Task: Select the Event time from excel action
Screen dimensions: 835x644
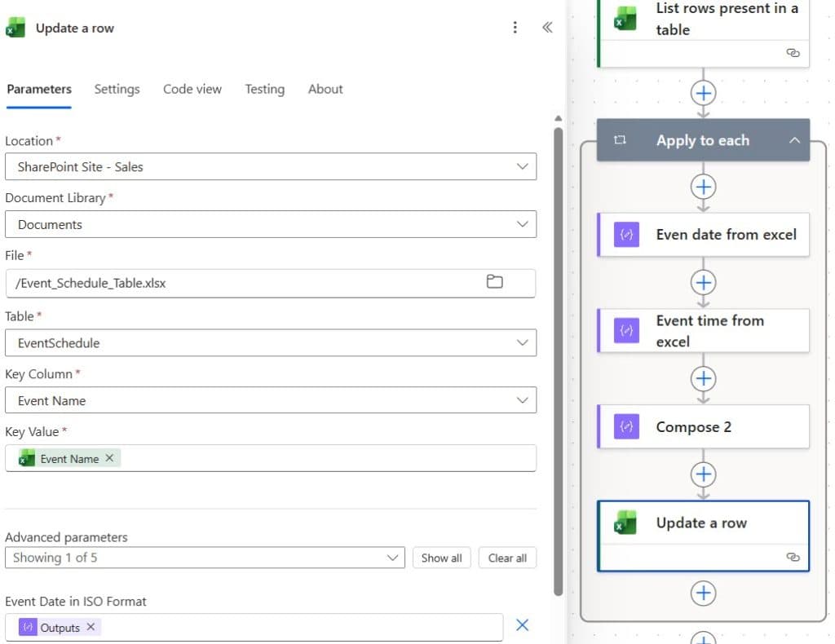Action: pyautogui.click(x=703, y=330)
